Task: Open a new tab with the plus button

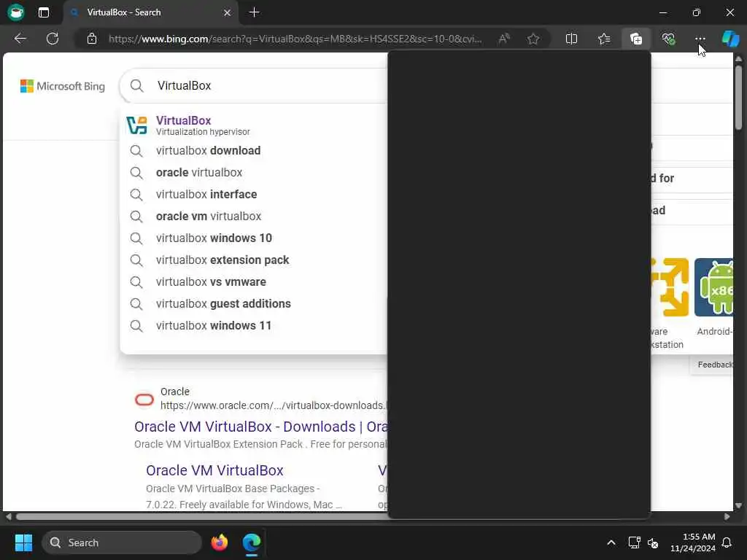Action: coord(255,12)
